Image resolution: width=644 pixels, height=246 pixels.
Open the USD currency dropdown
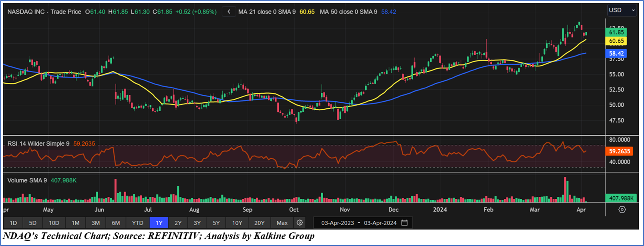click(622, 10)
